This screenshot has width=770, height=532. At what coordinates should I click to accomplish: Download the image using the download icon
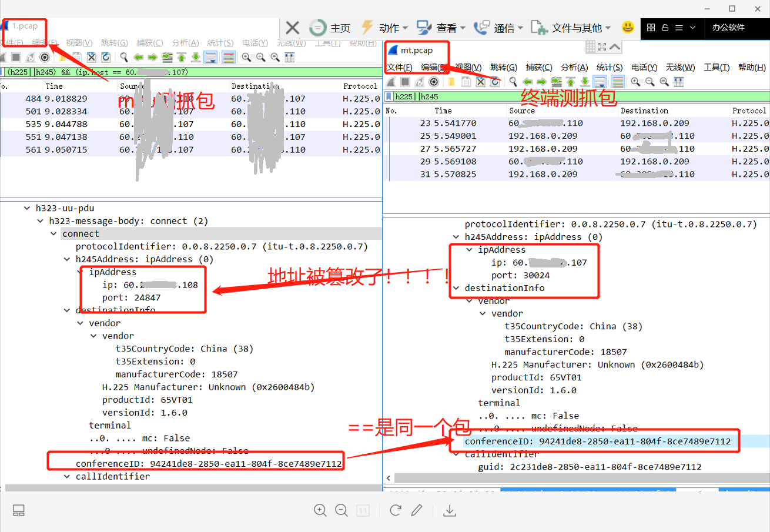(x=450, y=510)
